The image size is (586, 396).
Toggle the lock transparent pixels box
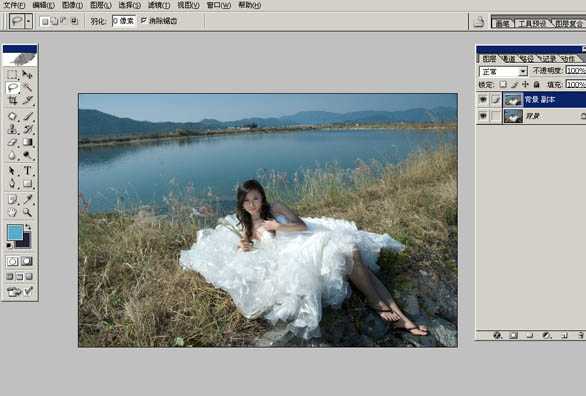pos(503,84)
